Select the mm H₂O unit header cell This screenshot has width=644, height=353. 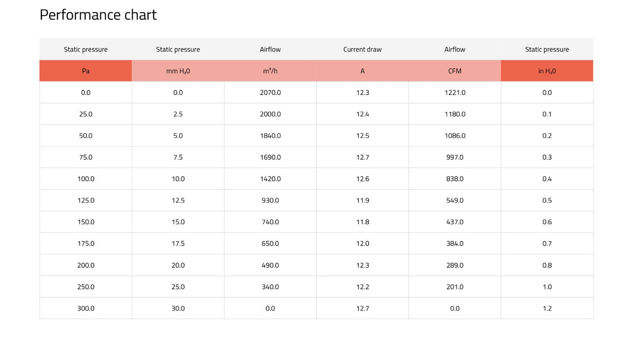pyautogui.click(x=178, y=71)
